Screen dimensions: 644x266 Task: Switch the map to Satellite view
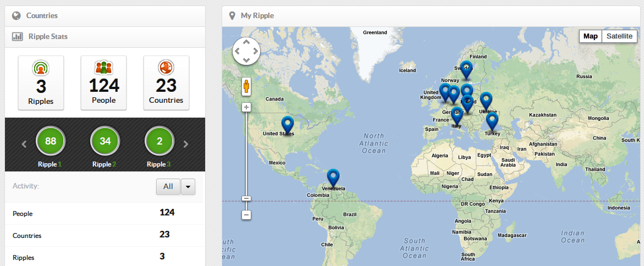coord(619,36)
